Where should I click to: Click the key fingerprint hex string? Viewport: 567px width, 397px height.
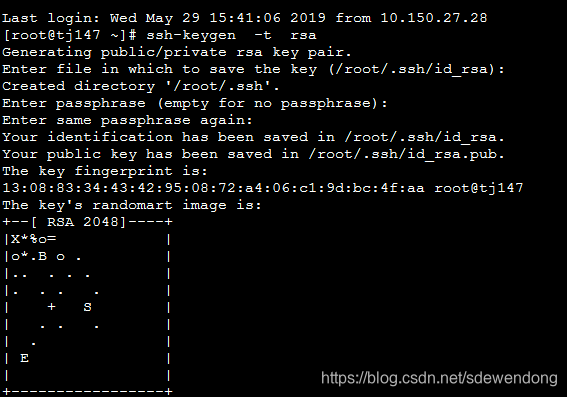click(213, 188)
